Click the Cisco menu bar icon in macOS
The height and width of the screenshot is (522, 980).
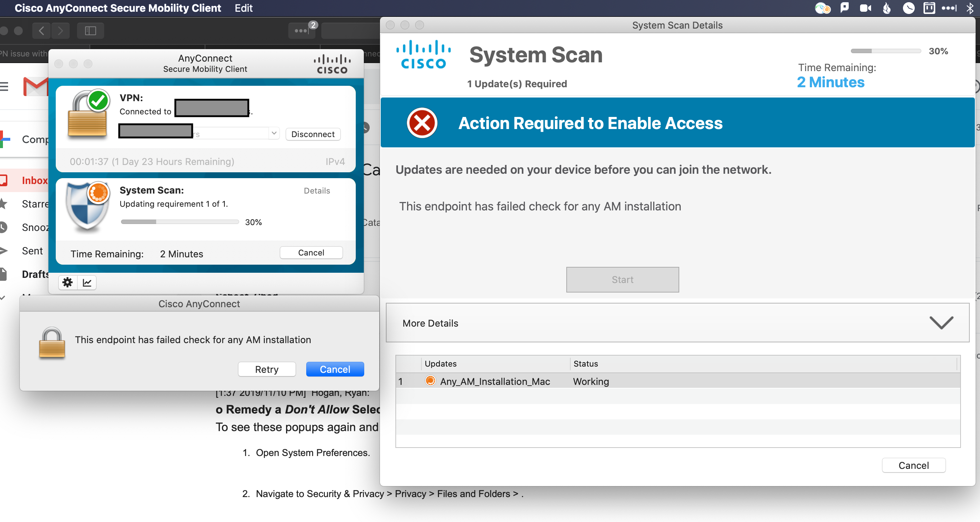[x=823, y=8]
